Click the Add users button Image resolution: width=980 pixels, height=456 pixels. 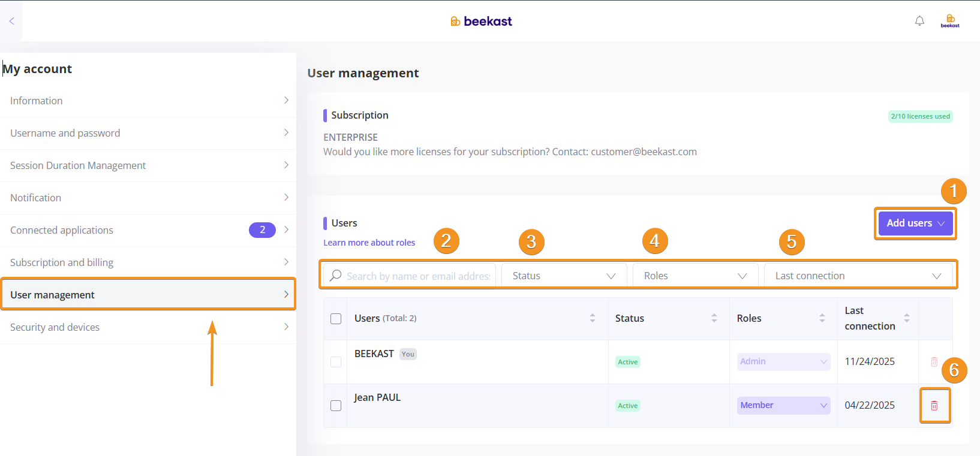pos(915,223)
